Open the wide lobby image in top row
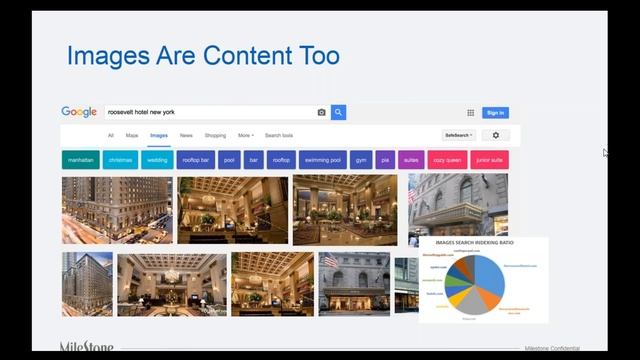 tap(345, 210)
